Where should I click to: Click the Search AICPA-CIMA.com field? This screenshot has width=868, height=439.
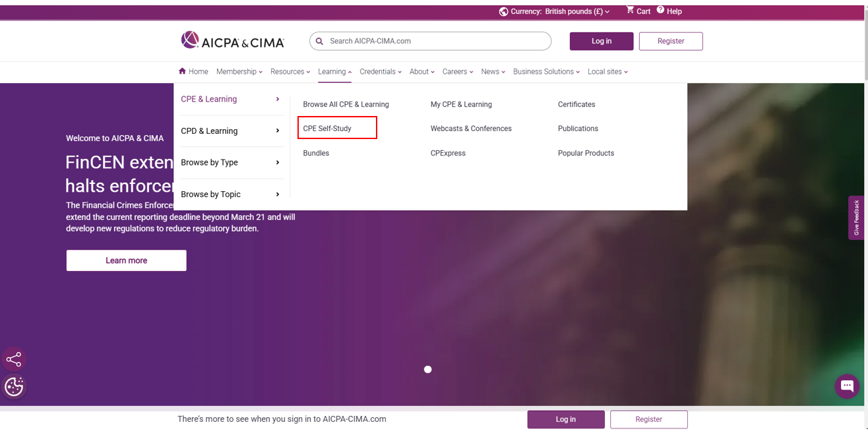click(x=430, y=41)
